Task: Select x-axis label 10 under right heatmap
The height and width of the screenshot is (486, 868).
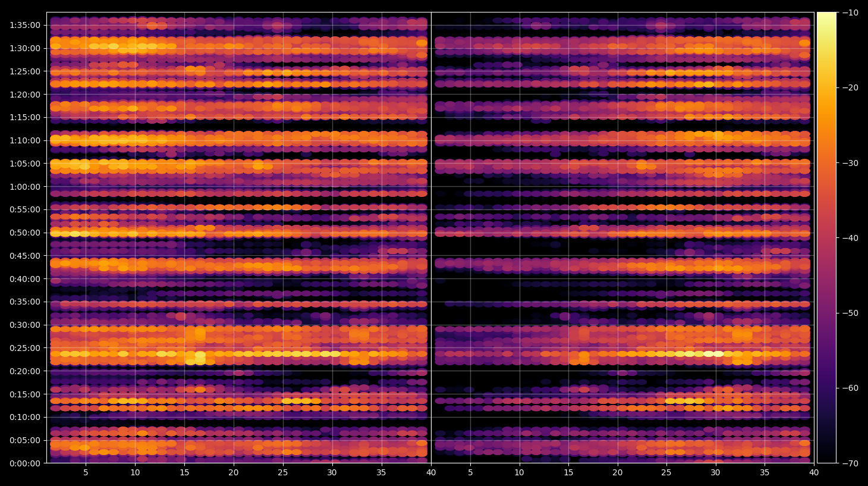Action: (x=519, y=473)
